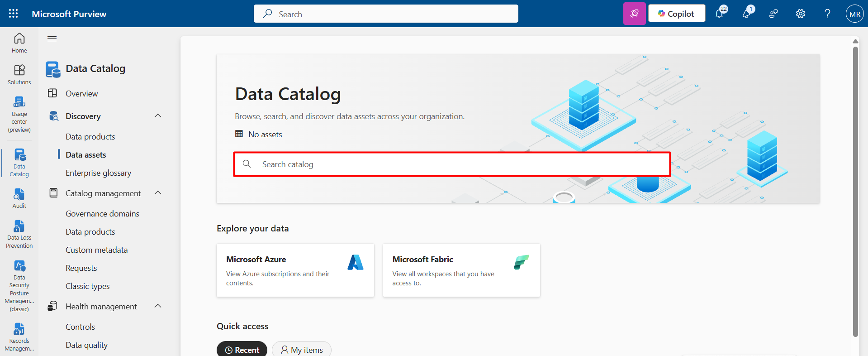Select the Recent tab in Quick access
The width and height of the screenshot is (868, 356).
[242, 350]
